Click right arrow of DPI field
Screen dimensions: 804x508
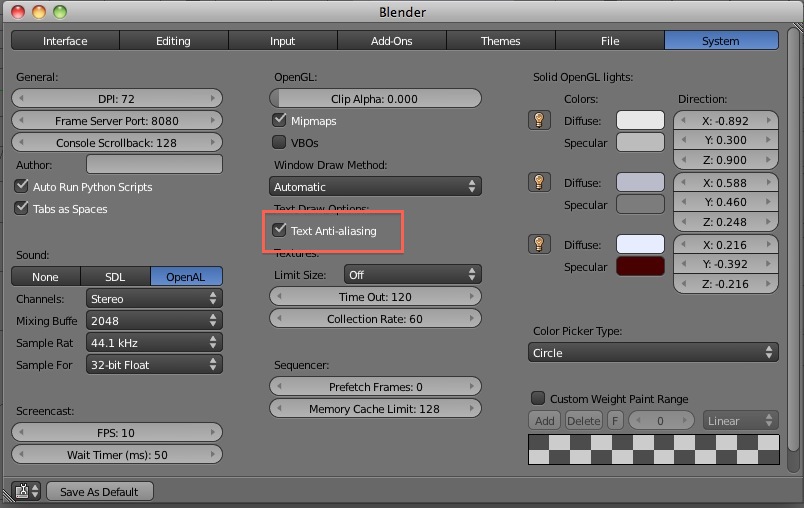(x=213, y=98)
